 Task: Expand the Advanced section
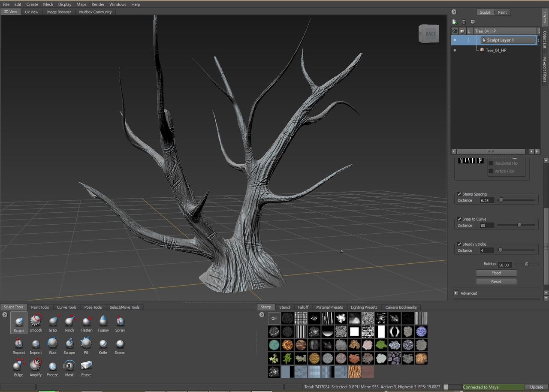(x=456, y=293)
